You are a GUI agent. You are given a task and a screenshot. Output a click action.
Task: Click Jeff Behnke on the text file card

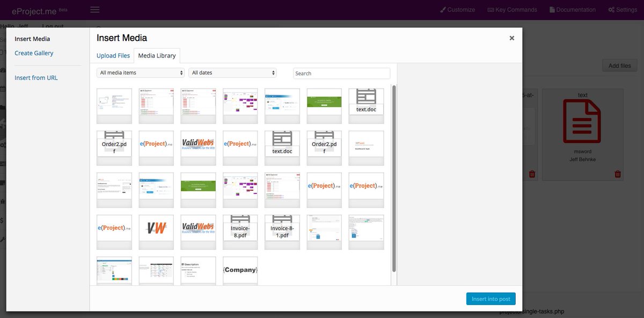(582, 160)
